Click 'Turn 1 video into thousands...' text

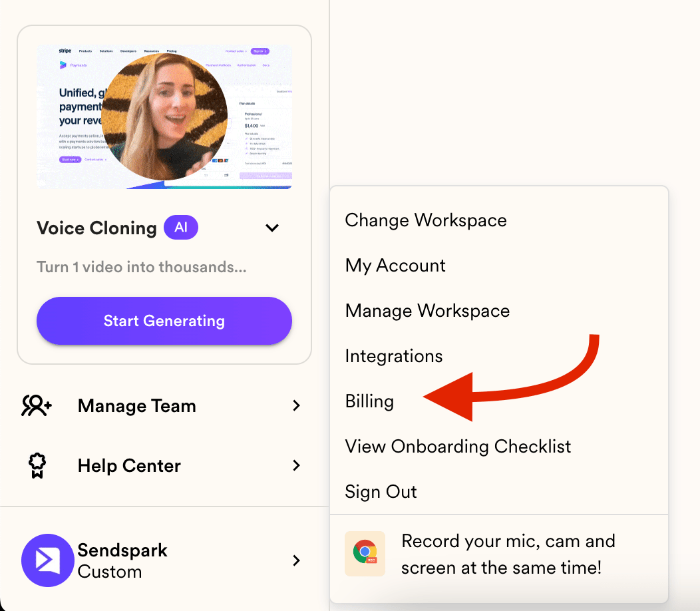pyautogui.click(x=142, y=267)
